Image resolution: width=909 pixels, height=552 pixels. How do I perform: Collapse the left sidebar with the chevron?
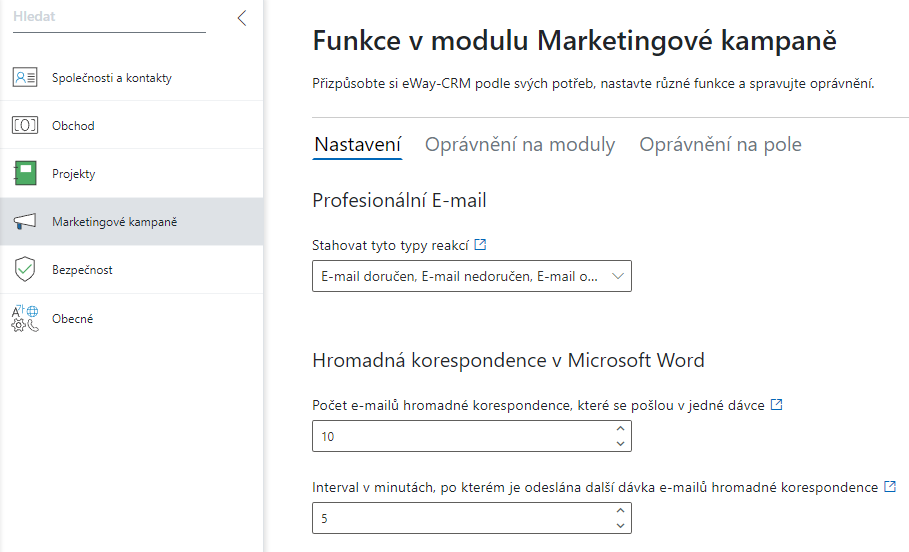(242, 18)
